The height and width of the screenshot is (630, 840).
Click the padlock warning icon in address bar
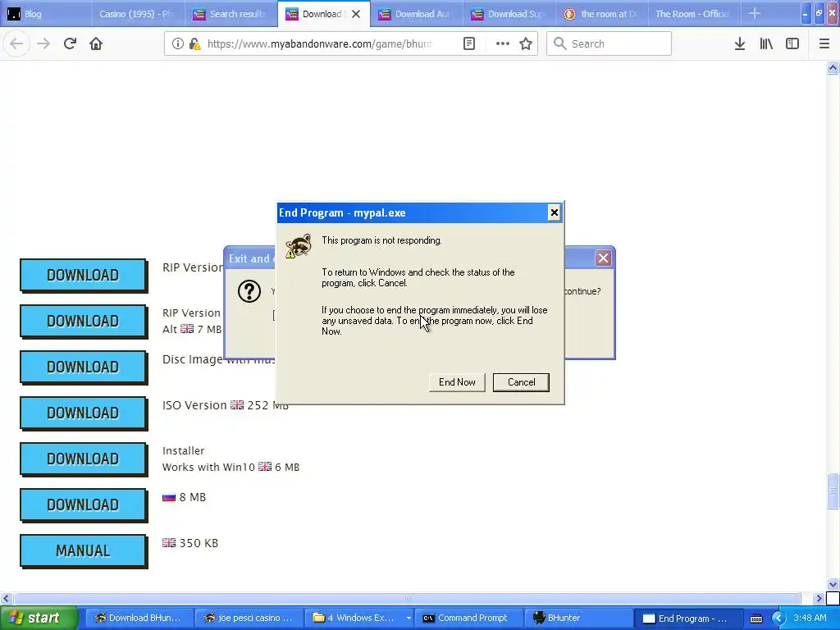tap(195, 43)
